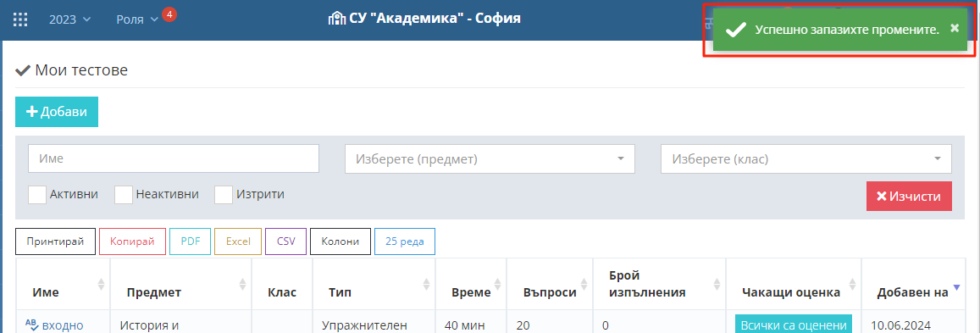Tick the Изтрити checkbox
Viewport: 980px width, 333px height.
click(x=224, y=194)
